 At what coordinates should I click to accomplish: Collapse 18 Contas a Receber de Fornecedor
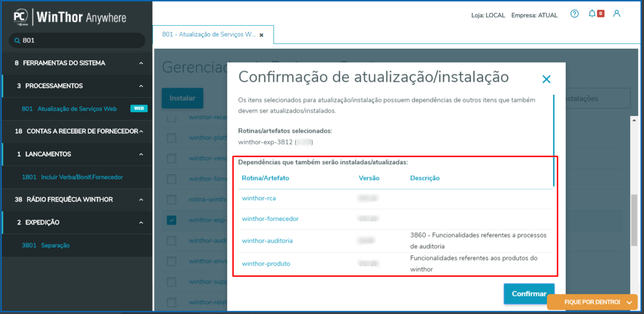coord(141,131)
